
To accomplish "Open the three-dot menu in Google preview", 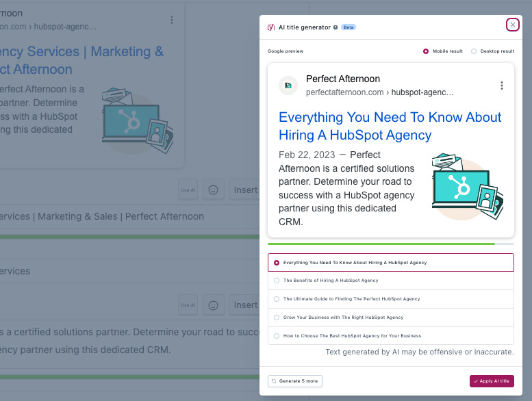I will [501, 86].
